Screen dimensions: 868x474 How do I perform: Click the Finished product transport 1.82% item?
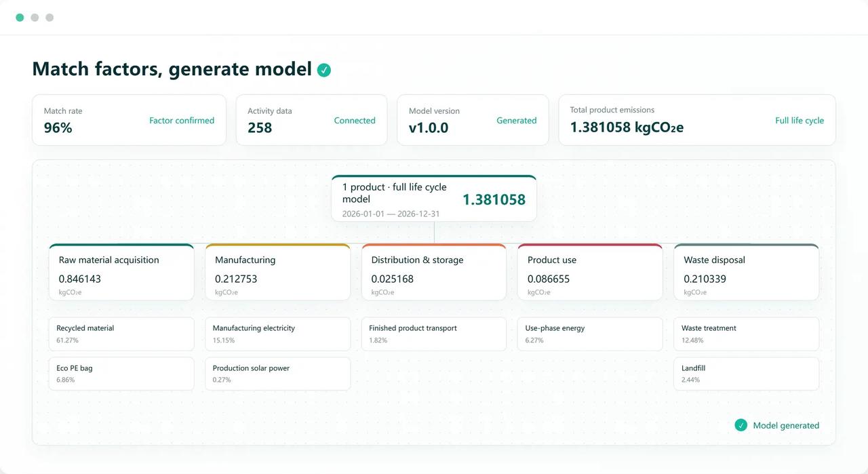pyautogui.click(x=434, y=334)
